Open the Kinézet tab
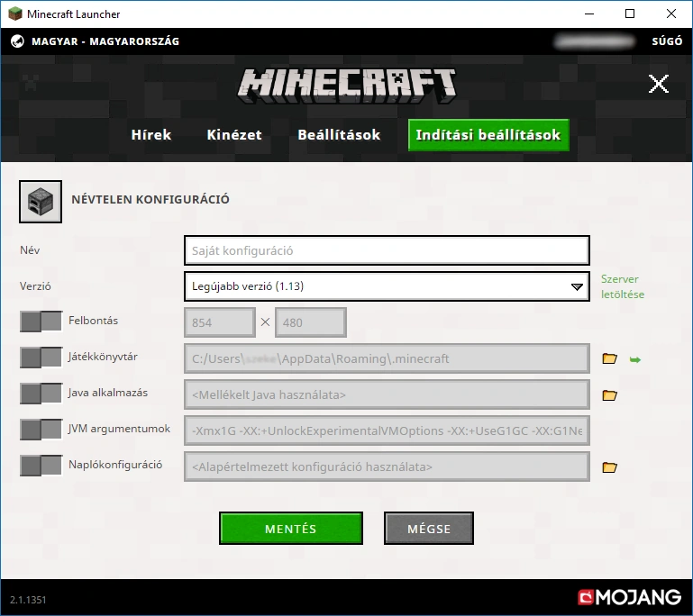Screen dimensions: 693x616 pyautogui.click(x=234, y=135)
